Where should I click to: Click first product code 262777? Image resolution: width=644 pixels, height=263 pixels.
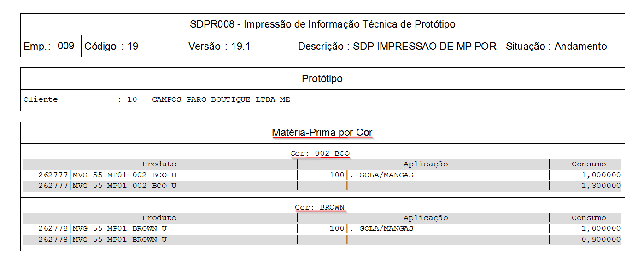pyautogui.click(x=53, y=175)
